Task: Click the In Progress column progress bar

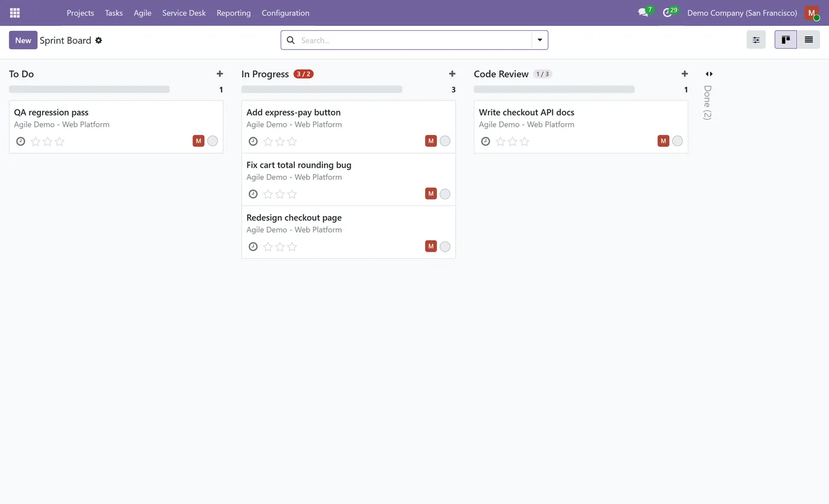Action: (322, 89)
